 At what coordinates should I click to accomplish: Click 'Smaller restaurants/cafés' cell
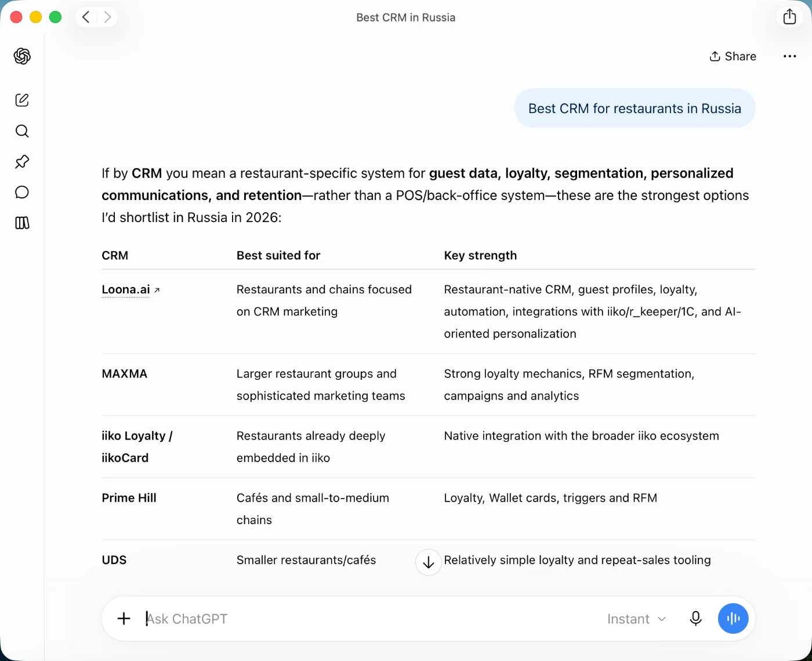[306, 560]
